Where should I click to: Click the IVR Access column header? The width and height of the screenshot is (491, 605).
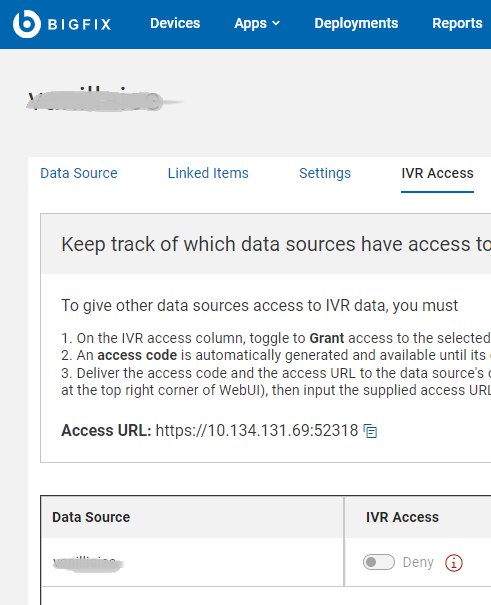(x=402, y=517)
